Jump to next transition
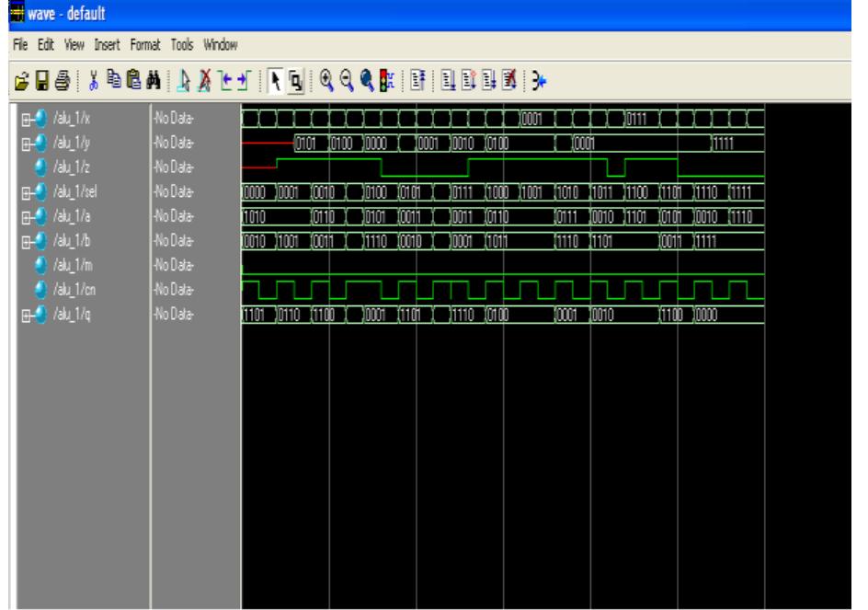Viewport: 868px width, 610px height. [245, 81]
